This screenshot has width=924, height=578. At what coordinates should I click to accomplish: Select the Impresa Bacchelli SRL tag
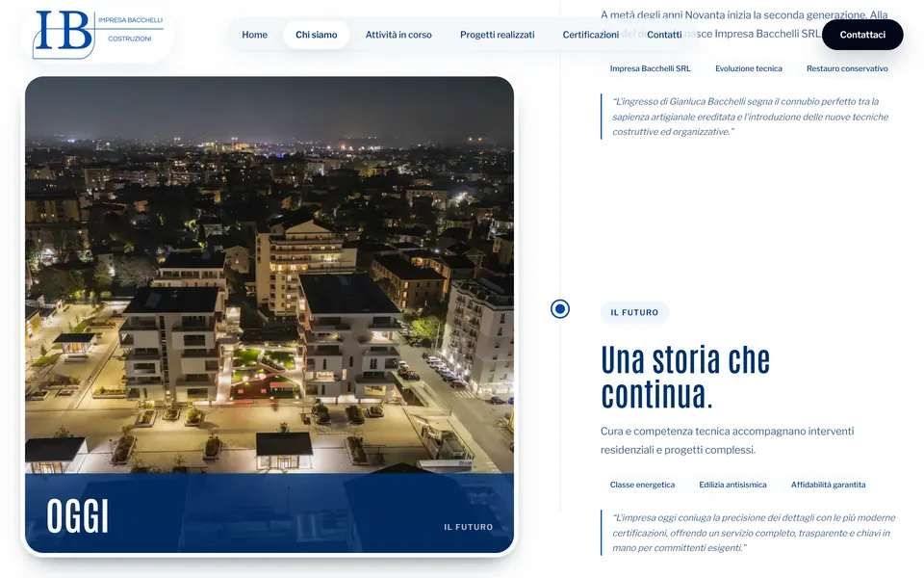pos(650,68)
